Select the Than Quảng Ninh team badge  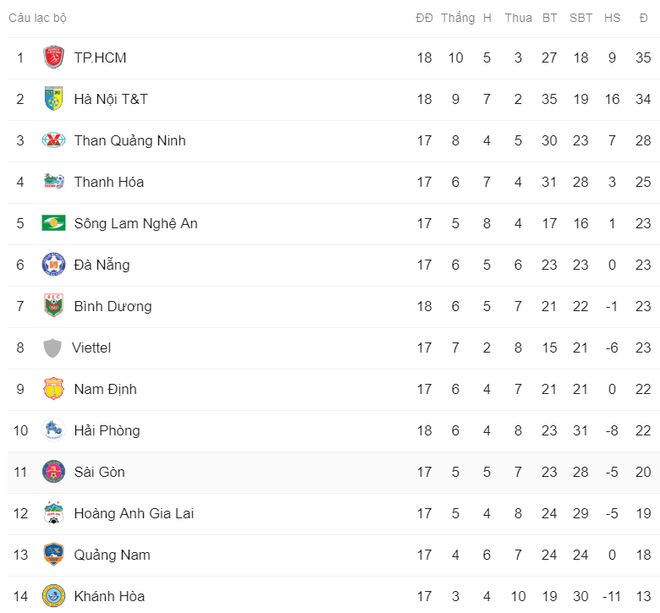(x=53, y=140)
